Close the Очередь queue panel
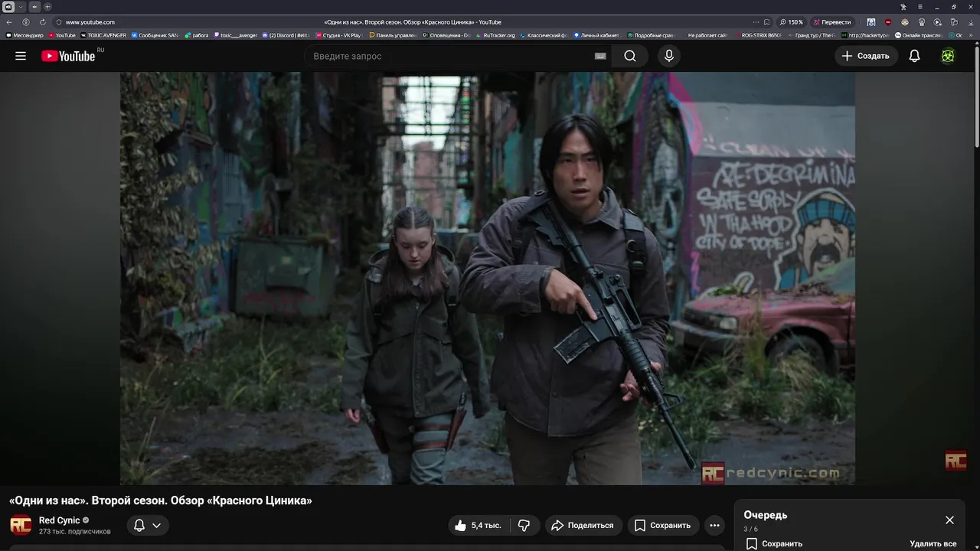The height and width of the screenshot is (551, 980). pos(949,520)
